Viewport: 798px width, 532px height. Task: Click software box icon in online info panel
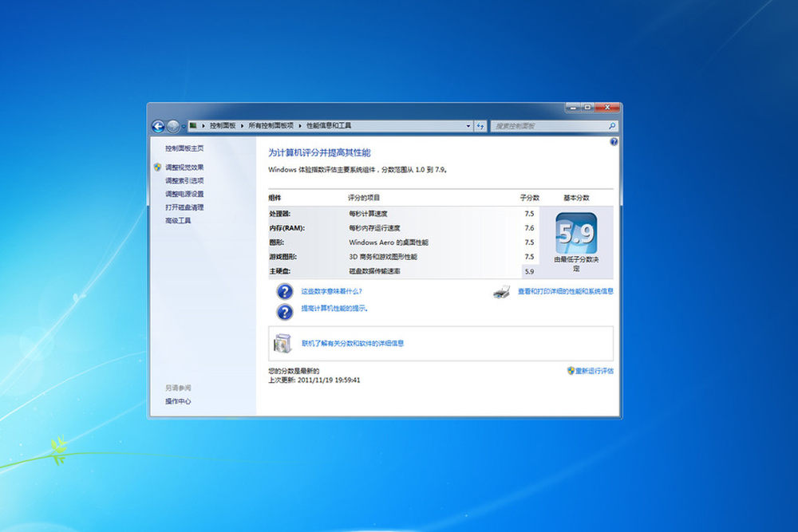(x=282, y=343)
